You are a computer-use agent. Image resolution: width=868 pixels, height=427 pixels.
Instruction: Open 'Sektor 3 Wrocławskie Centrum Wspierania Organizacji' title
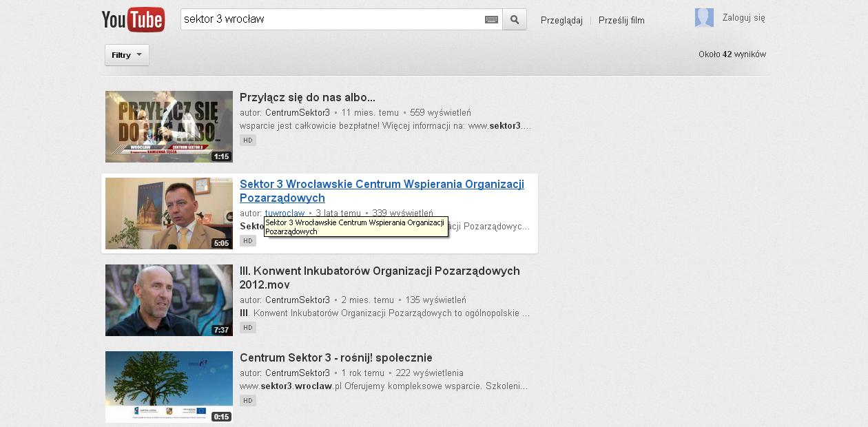[382, 191]
